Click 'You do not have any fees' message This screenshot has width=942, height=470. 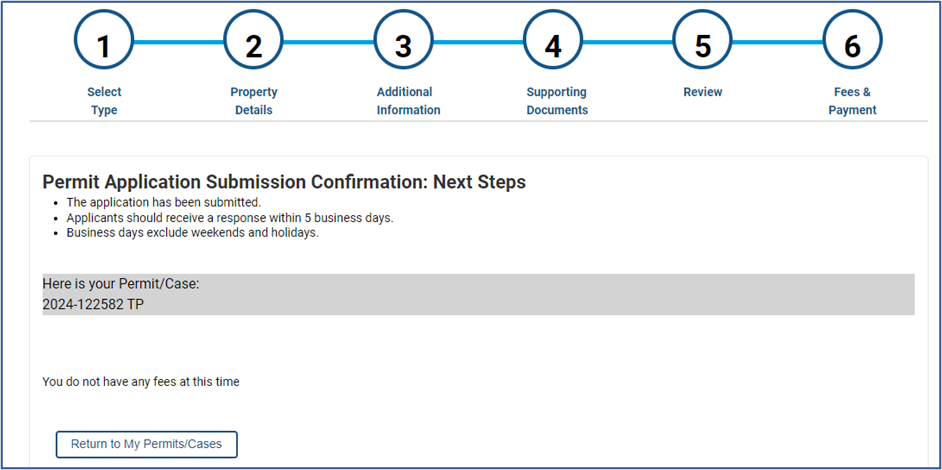point(141,381)
